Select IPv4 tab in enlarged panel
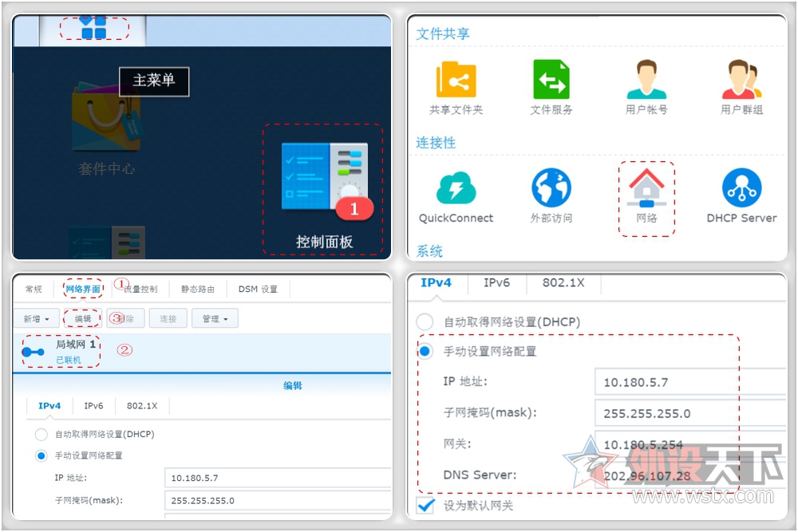Viewport: 798px width, 532px height. [x=437, y=283]
